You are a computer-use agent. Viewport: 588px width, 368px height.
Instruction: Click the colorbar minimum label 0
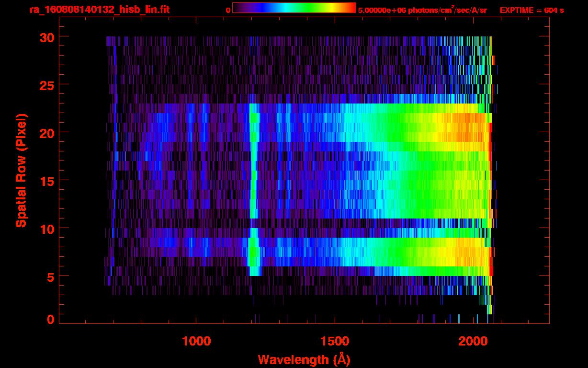228,11
